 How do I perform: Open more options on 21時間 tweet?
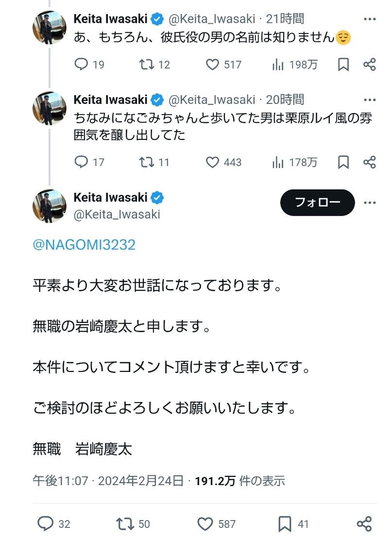[370, 19]
